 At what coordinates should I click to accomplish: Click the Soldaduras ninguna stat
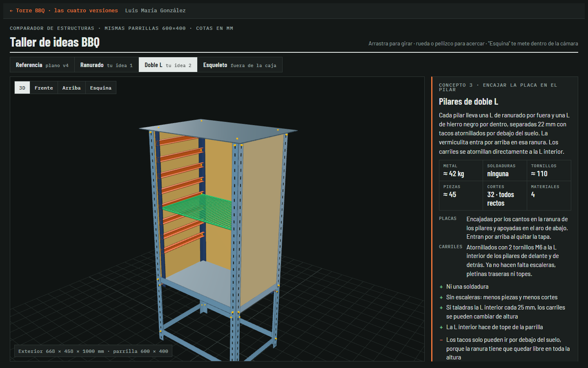(505, 171)
